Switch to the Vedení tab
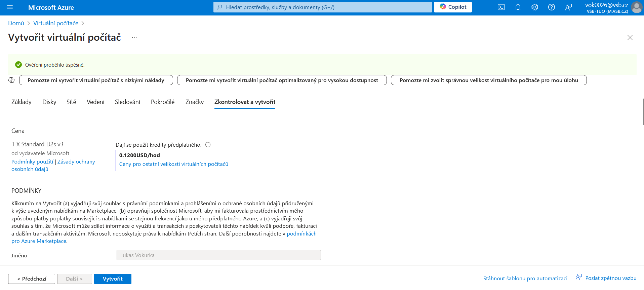This screenshot has height=290, width=644. (95, 102)
